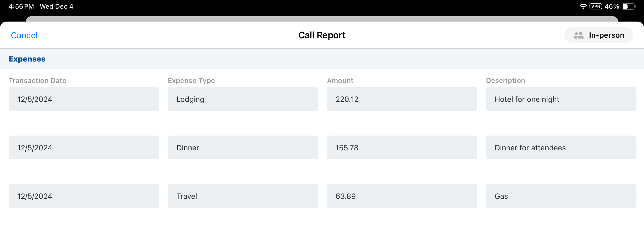Click the 'Dinner for attendees' description field
Image resolution: width=644 pixels, height=225 pixels.
[x=561, y=147]
